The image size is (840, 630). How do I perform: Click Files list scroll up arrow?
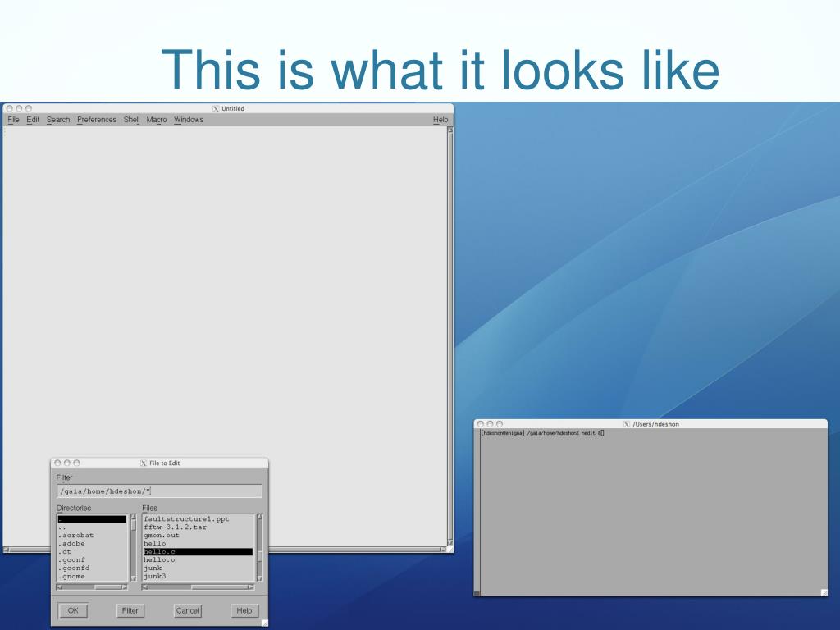[x=260, y=518]
